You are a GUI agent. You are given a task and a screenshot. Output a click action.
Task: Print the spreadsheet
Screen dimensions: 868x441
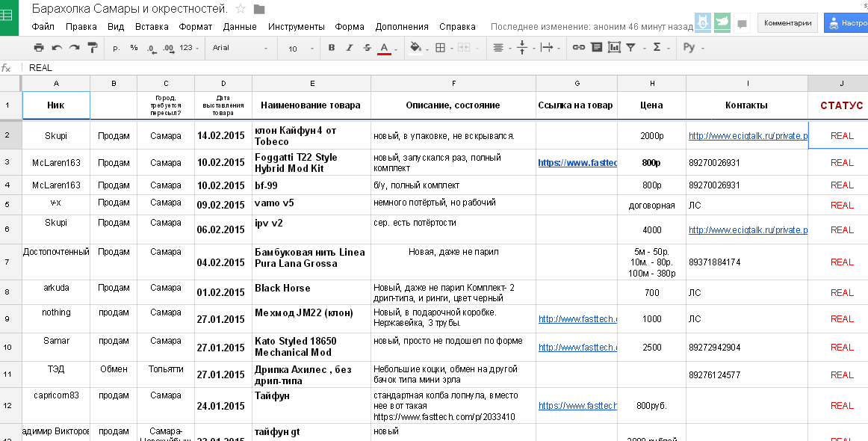[38, 48]
